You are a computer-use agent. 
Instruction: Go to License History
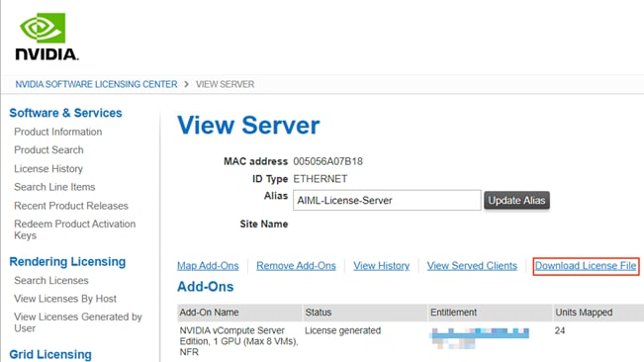[48, 169]
